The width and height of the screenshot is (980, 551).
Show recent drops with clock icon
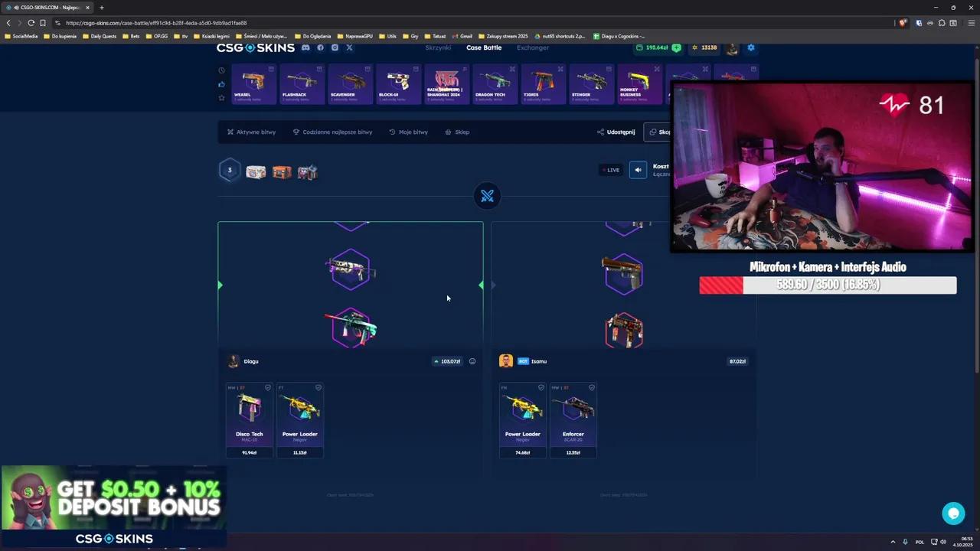(x=221, y=70)
